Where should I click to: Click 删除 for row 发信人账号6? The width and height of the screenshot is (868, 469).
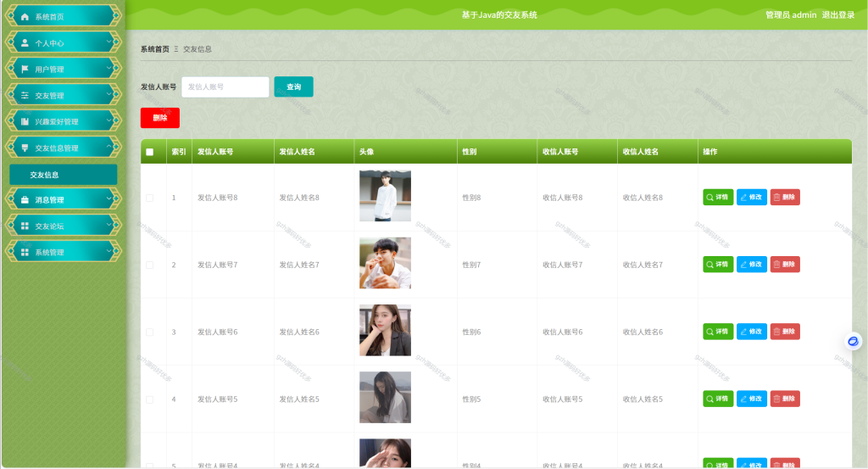[785, 332]
